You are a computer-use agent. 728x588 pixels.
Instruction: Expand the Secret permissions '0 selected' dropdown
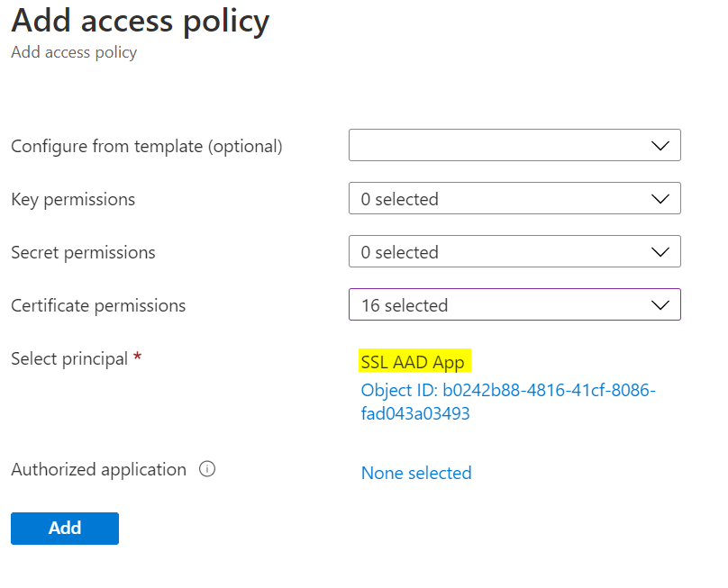click(x=514, y=251)
